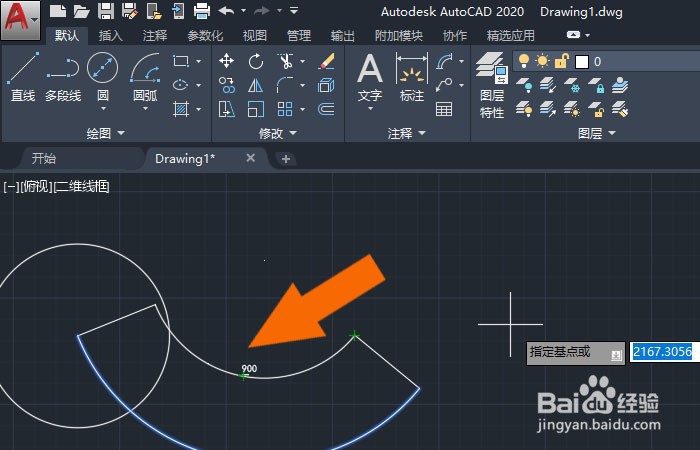Click the Fillet tool icon

pyautogui.click(x=285, y=85)
